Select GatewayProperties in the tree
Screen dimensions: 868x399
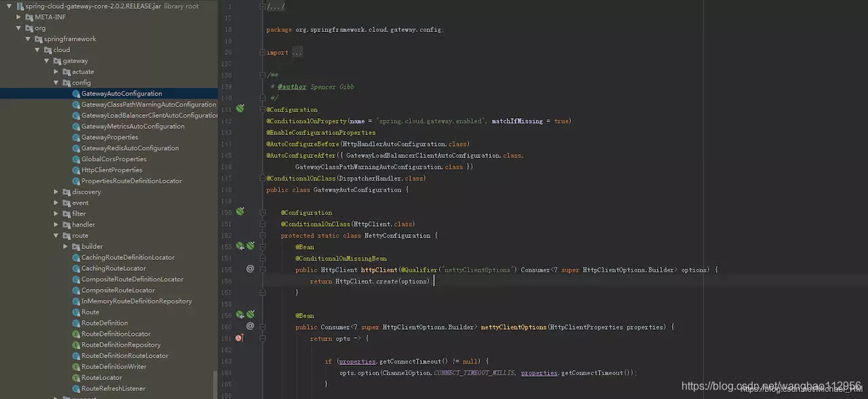coord(108,137)
